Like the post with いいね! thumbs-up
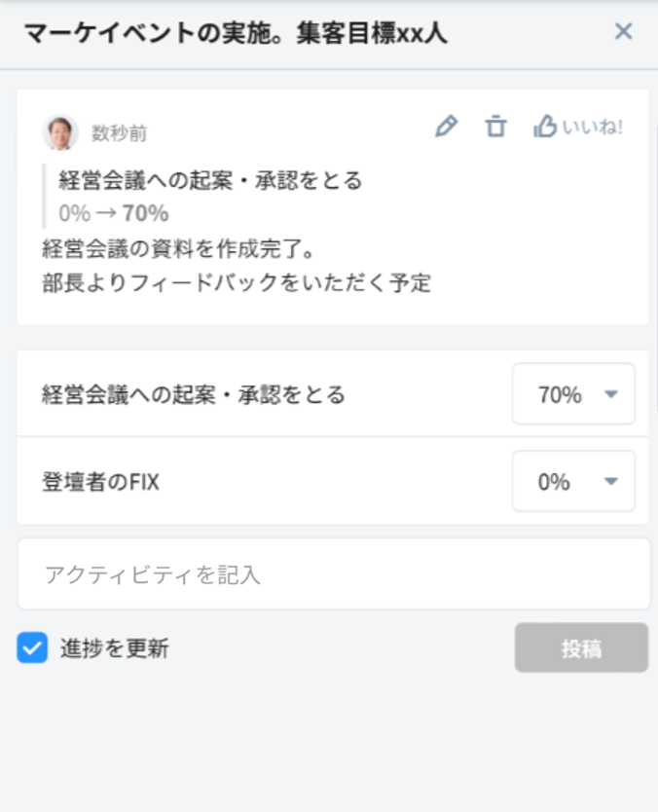The width and height of the screenshot is (658, 812). pos(578,127)
